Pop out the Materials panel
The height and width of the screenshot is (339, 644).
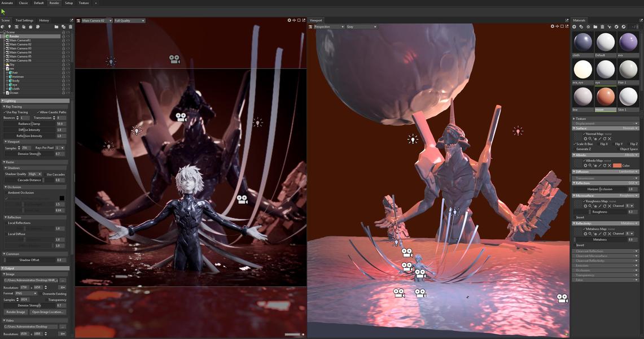[x=640, y=20]
